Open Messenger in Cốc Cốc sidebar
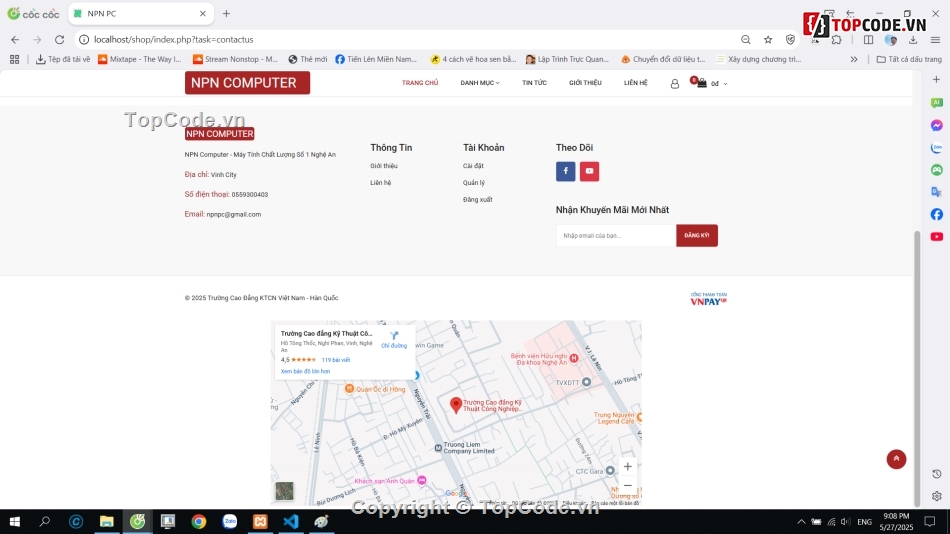Viewport: 950px width, 534px height. 937,125
